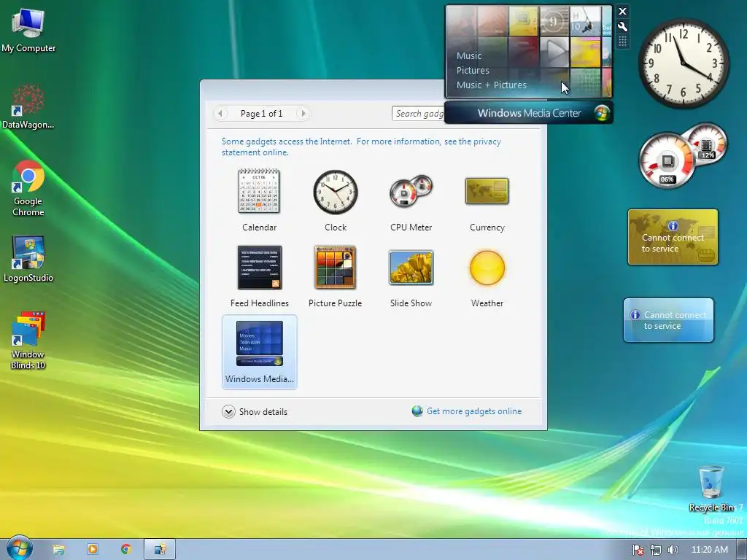Screen dimensions: 747x560
Task: Select Music + Pictures in Media Center gadget
Action: (491, 85)
